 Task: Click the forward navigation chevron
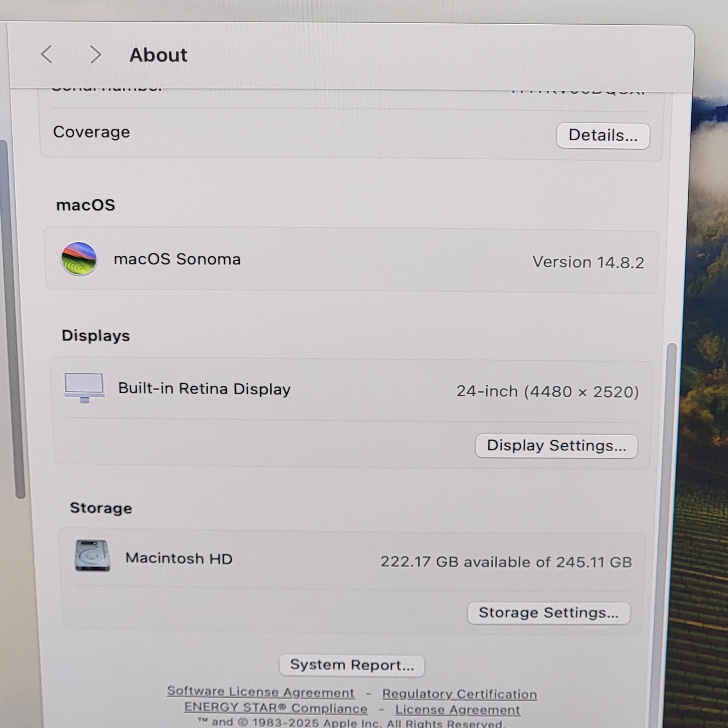tap(95, 55)
